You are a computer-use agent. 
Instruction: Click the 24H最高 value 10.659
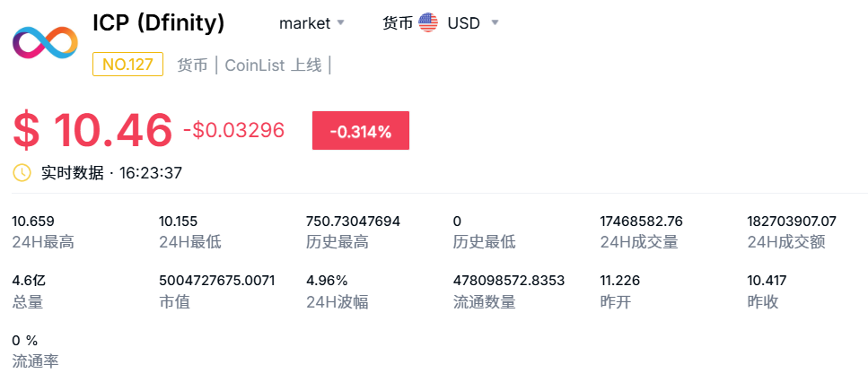(33, 221)
